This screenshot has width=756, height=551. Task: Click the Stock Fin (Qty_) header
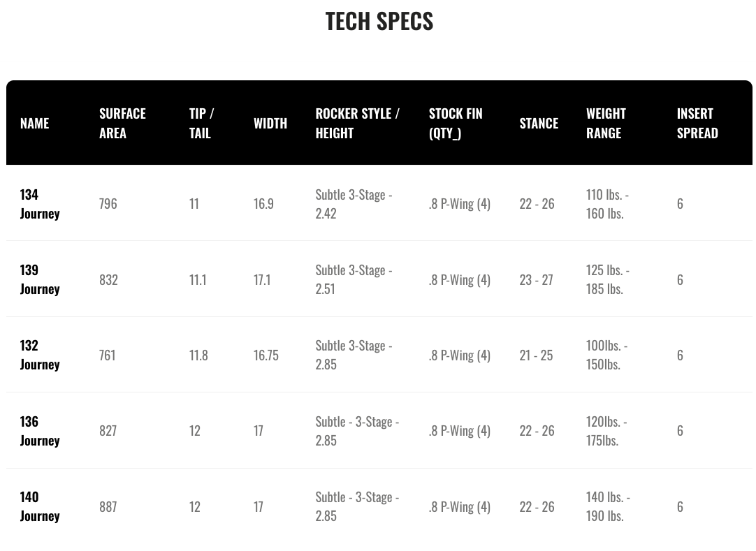(x=456, y=123)
